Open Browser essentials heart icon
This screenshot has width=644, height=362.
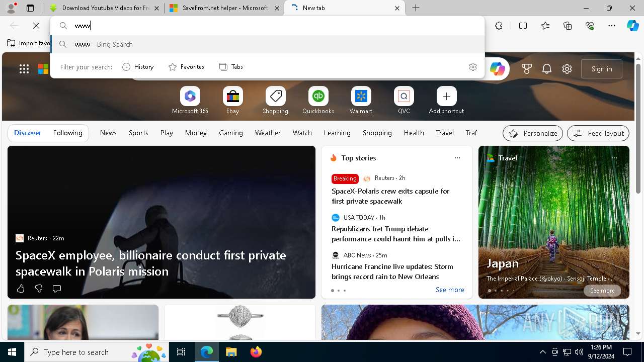pyautogui.click(x=590, y=26)
